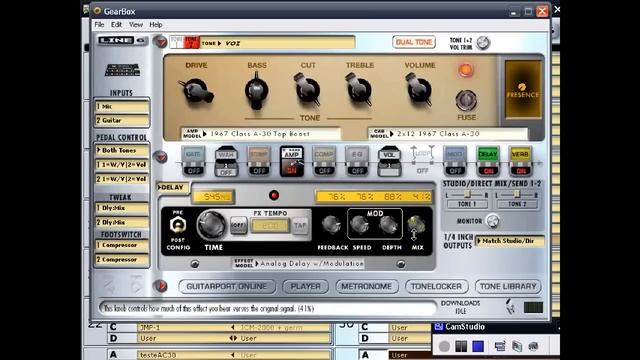This screenshot has height=360, width=640.
Task: Click the MONITOR level knob
Action: [493, 221]
